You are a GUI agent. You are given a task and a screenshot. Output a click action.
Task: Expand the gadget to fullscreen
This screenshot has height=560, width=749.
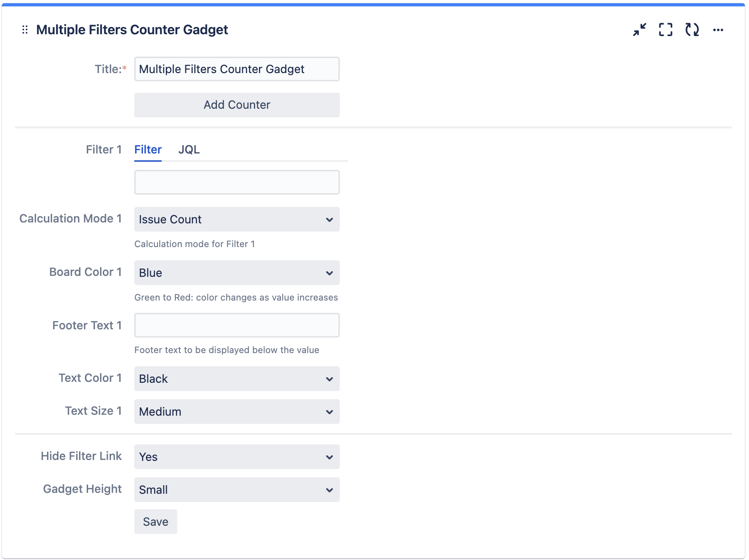coord(665,30)
